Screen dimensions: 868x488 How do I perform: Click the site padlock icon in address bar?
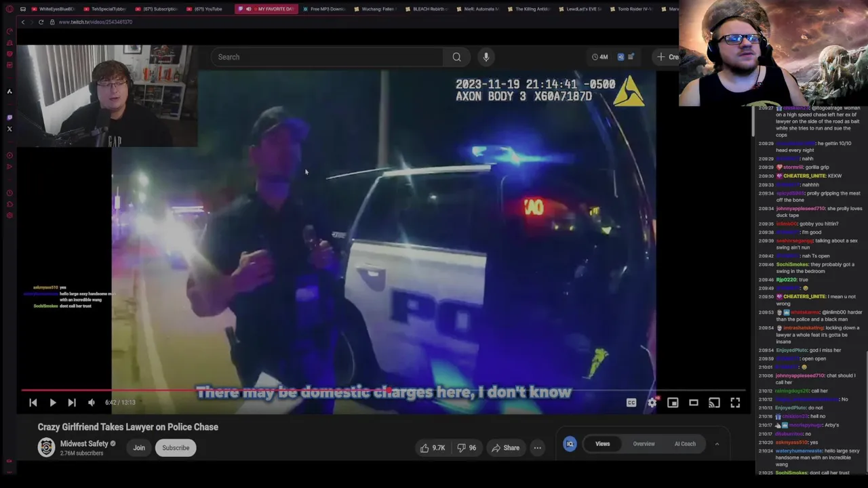[52, 22]
